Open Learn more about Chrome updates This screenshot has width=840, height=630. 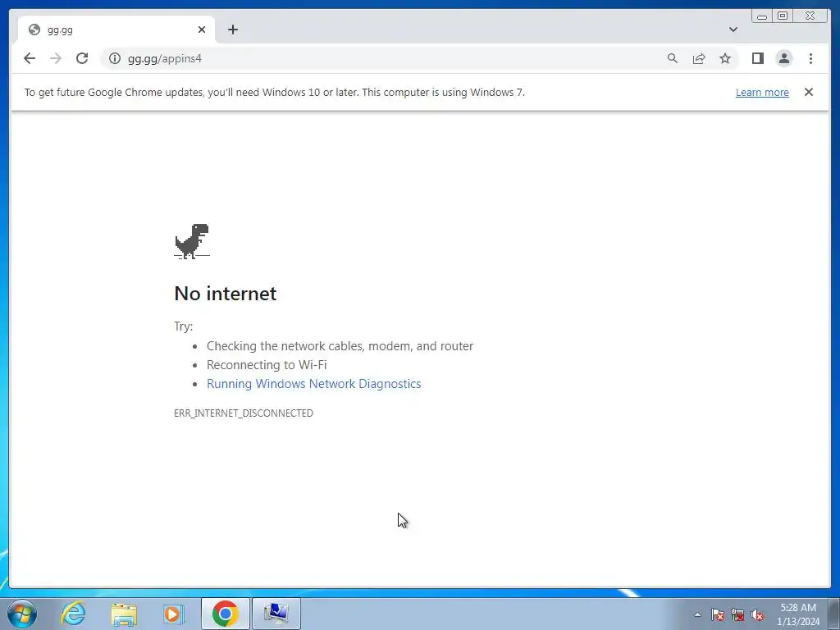[762, 92]
